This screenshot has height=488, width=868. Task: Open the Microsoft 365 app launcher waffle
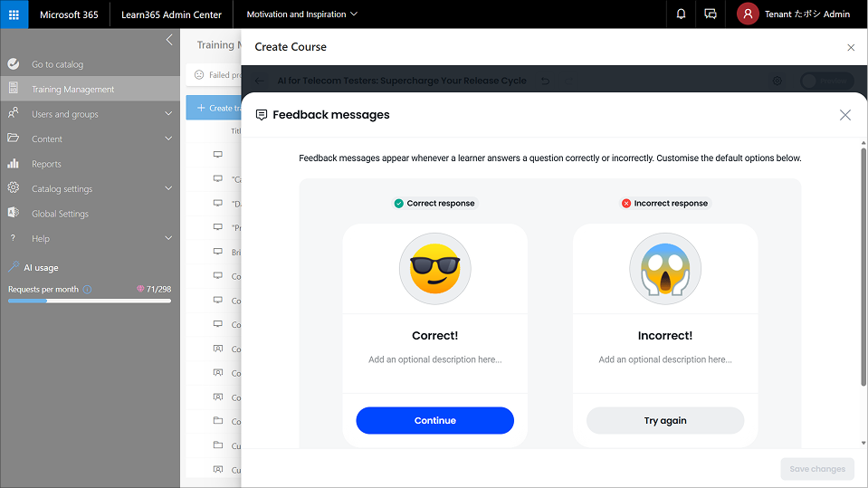pyautogui.click(x=14, y=14)
